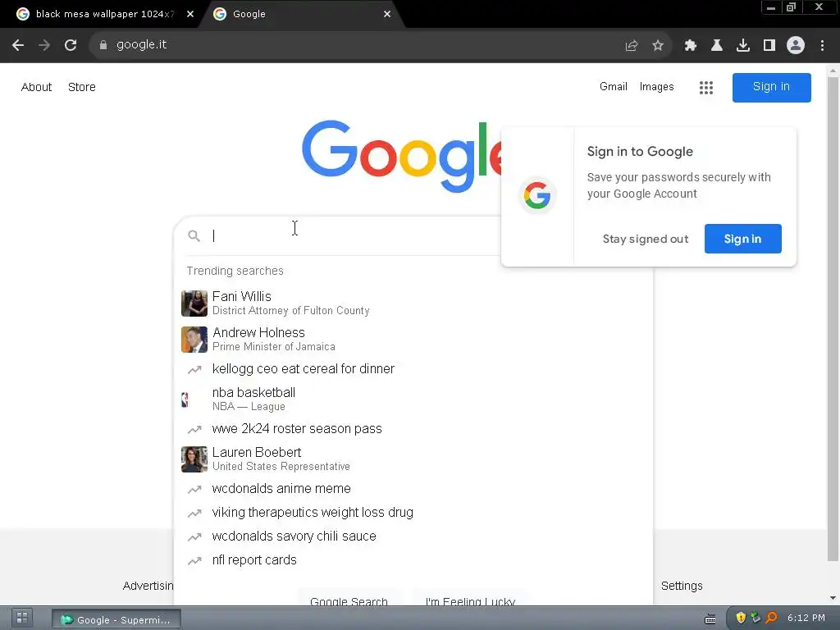The height and width of the screenshot is (630, 840).
Task: Click the scrollbar down arrow
Action: pos(833,598)
